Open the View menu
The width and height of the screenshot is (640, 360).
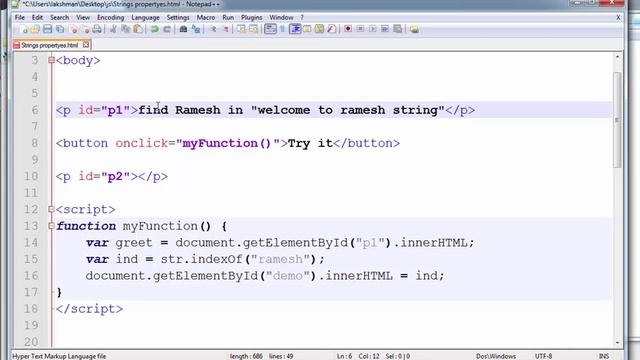click(x=83, y=18)
